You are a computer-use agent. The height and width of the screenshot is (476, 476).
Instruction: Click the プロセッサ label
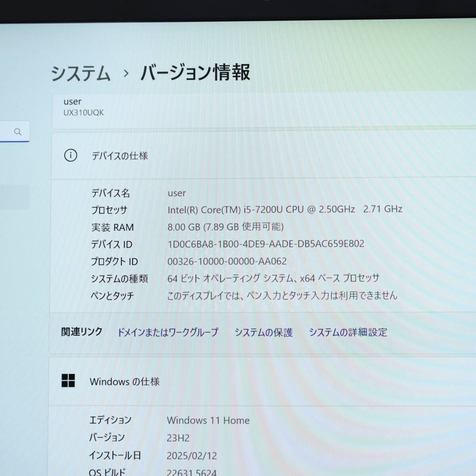point(109,210)
